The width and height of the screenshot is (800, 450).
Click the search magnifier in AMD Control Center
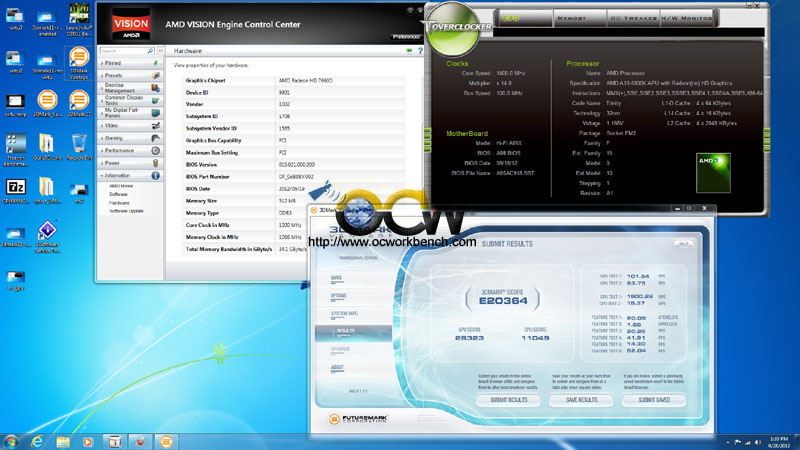coord(150,51)
